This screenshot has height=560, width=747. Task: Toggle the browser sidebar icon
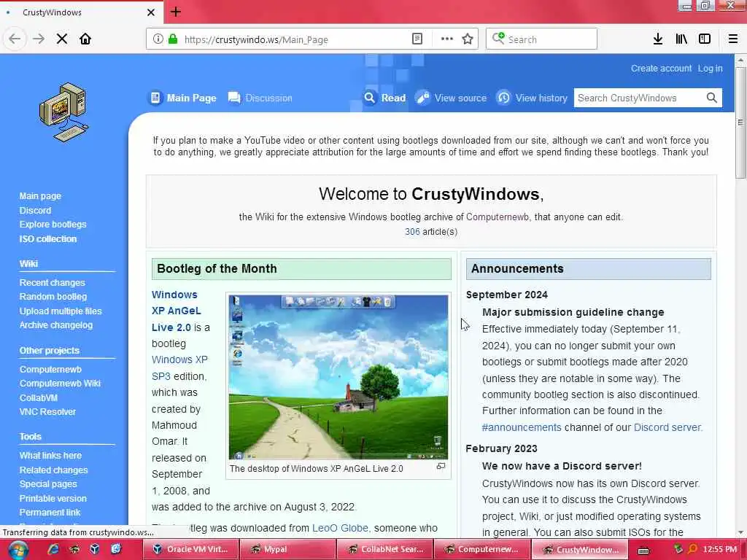click(705, 39)
